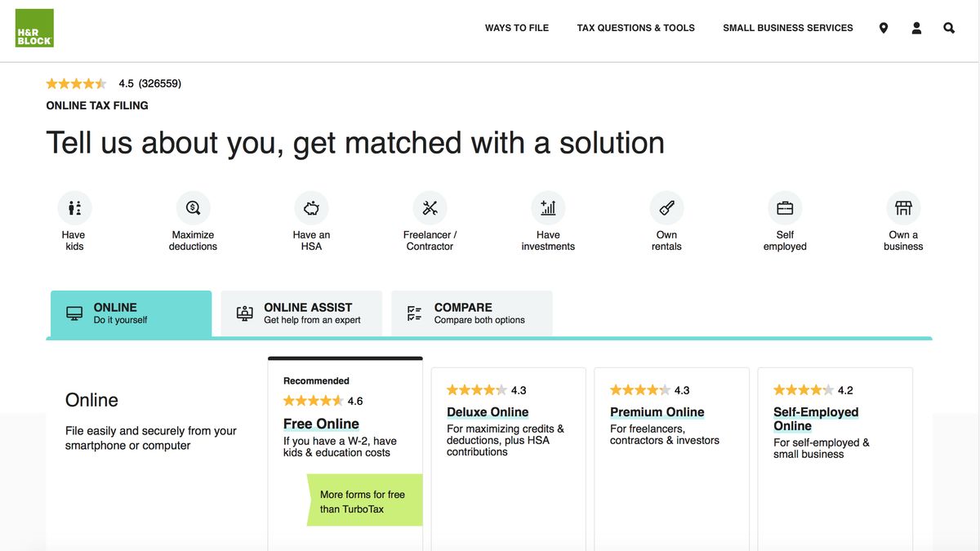Choose the Self employed icon

click(x=785, y=207)
